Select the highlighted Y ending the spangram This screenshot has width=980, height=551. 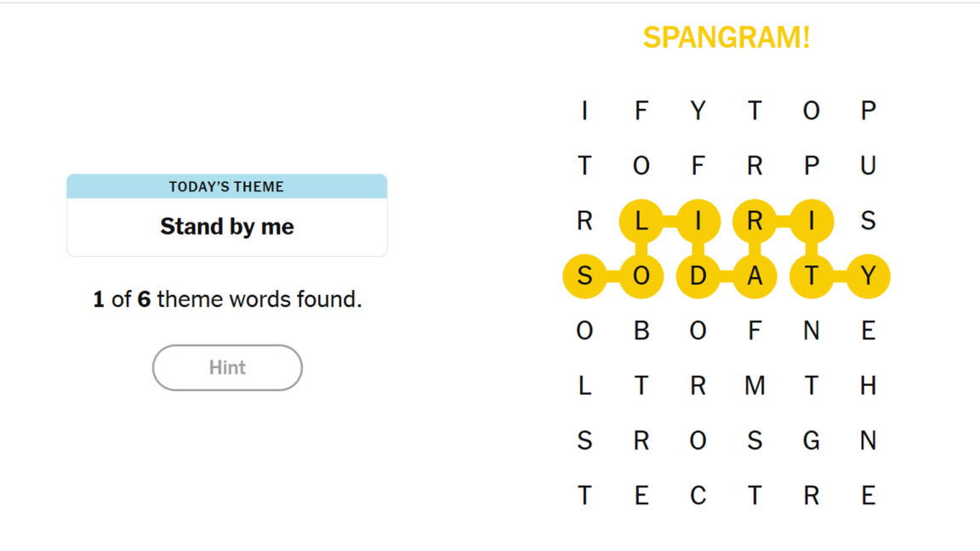coord(868,276)
